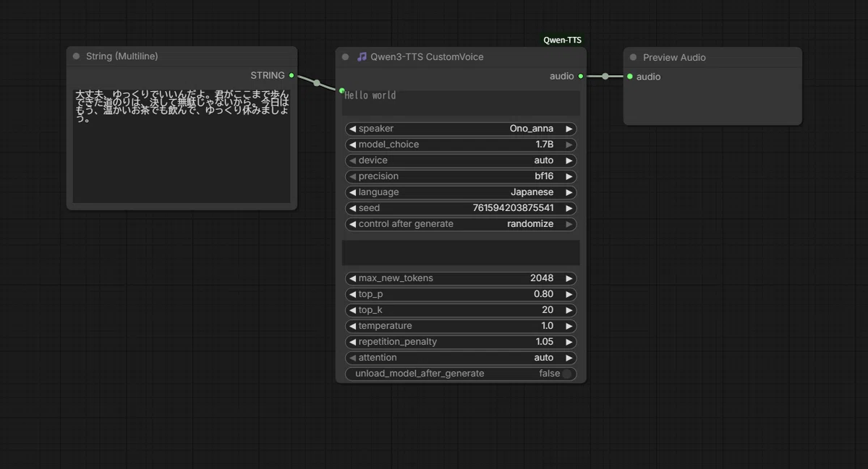Open the model_choice 1.7B dropdown
This screenshot has width=868, height=469.
461,145
